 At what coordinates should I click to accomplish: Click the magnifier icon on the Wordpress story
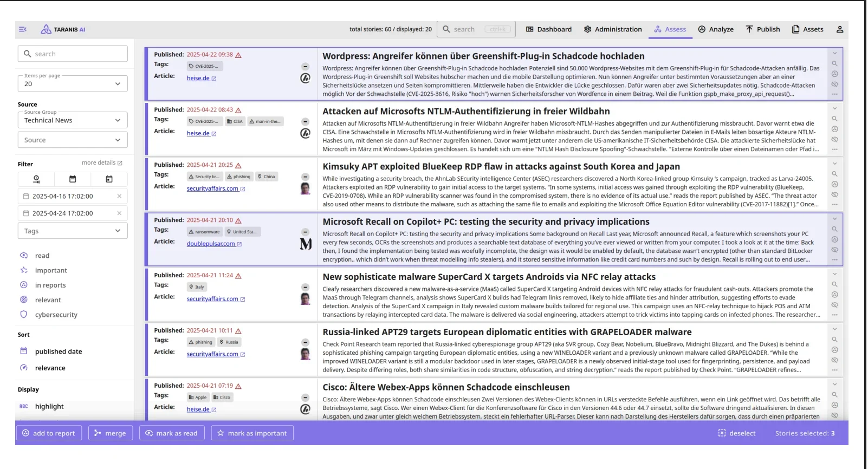coord(834,64)
